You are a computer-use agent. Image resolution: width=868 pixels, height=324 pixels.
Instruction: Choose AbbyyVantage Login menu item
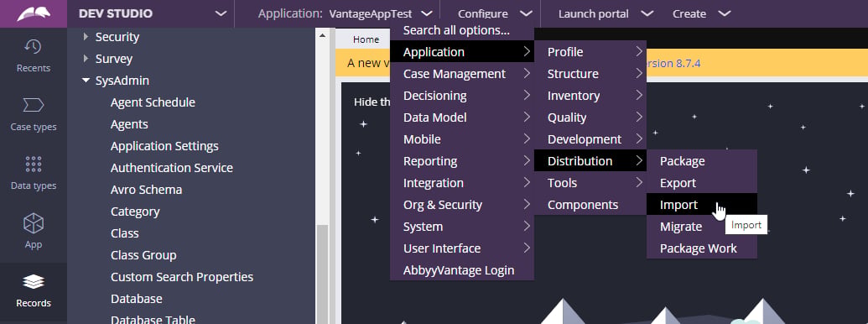pyautogui.click(x=462, y=270)
